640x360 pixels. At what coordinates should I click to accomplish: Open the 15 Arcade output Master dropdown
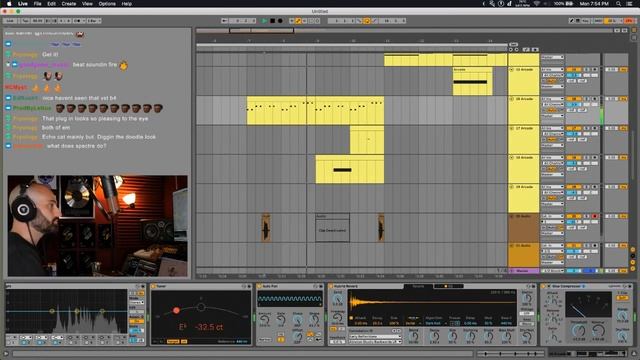(552, 87)
